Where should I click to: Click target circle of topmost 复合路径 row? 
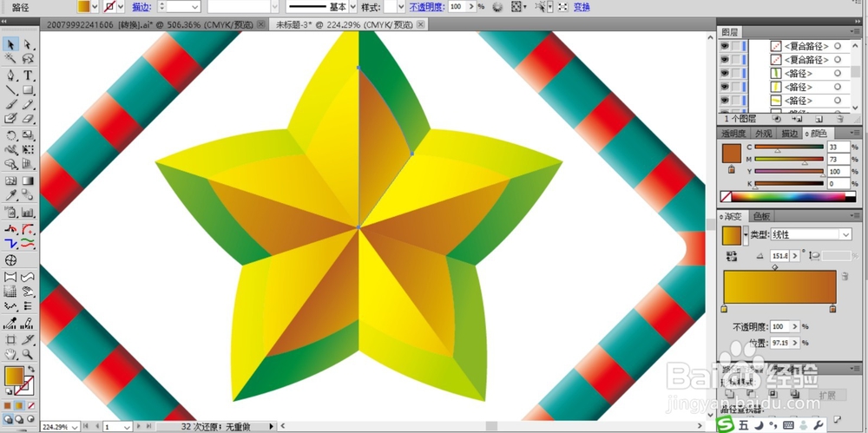click(838, 46)
